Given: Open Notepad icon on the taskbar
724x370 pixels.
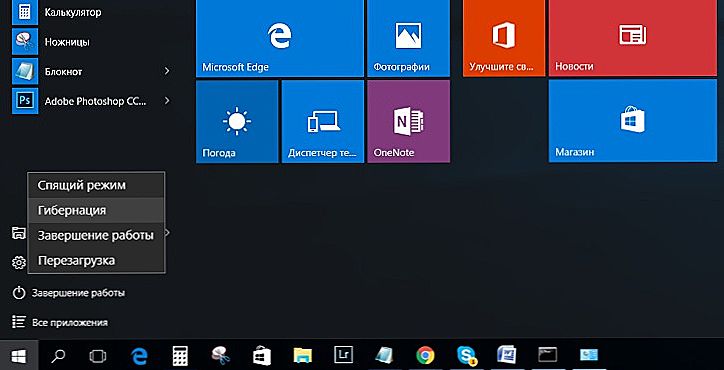Looking at the screenshot, I should (384, 356).
